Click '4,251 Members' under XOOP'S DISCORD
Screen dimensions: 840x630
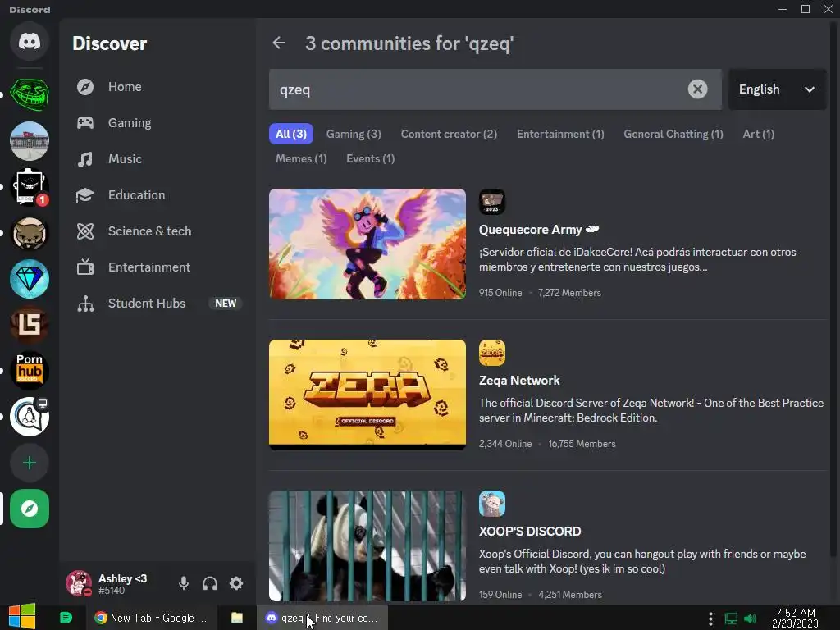[x=570, y=595]
